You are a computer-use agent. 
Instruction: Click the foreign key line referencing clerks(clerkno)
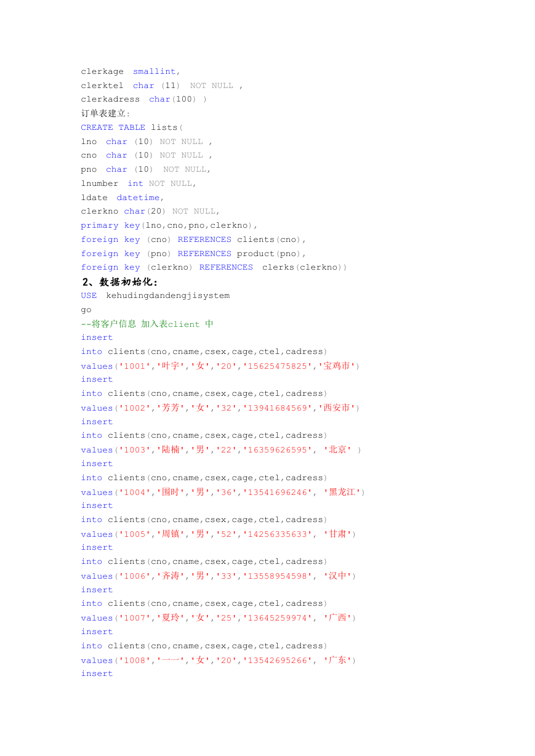214,267
